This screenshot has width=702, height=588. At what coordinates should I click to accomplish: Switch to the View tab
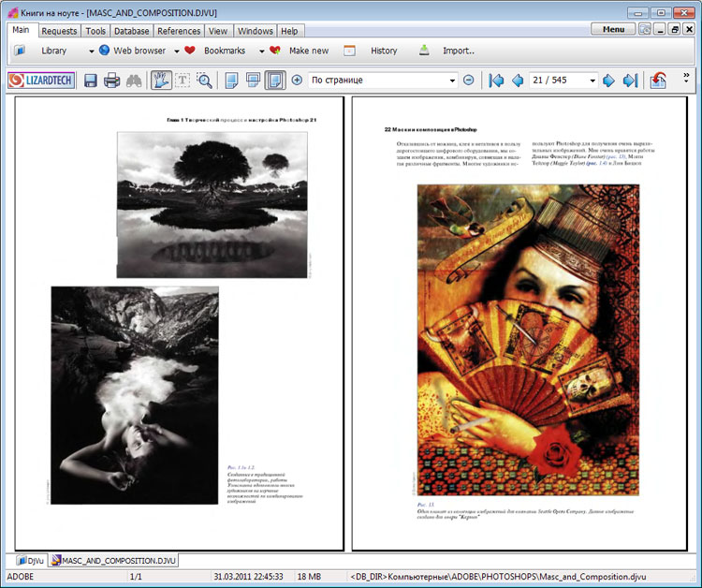click(x=218, y=31)
